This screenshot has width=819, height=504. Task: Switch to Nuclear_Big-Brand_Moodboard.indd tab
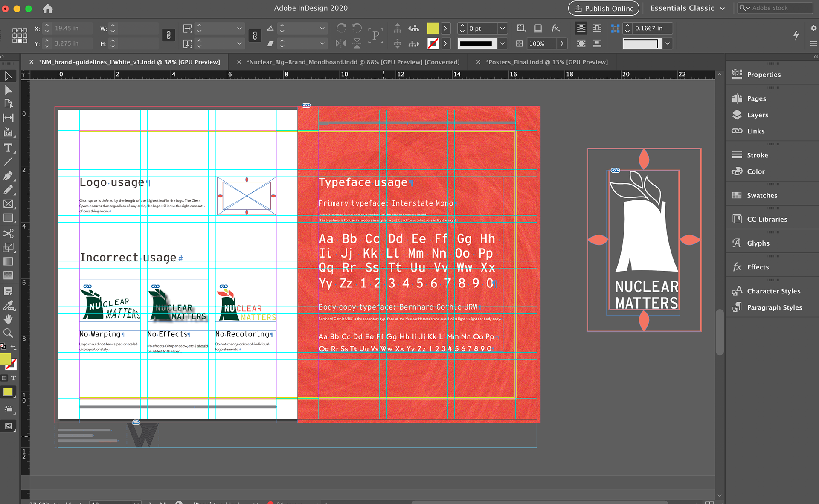353,62
